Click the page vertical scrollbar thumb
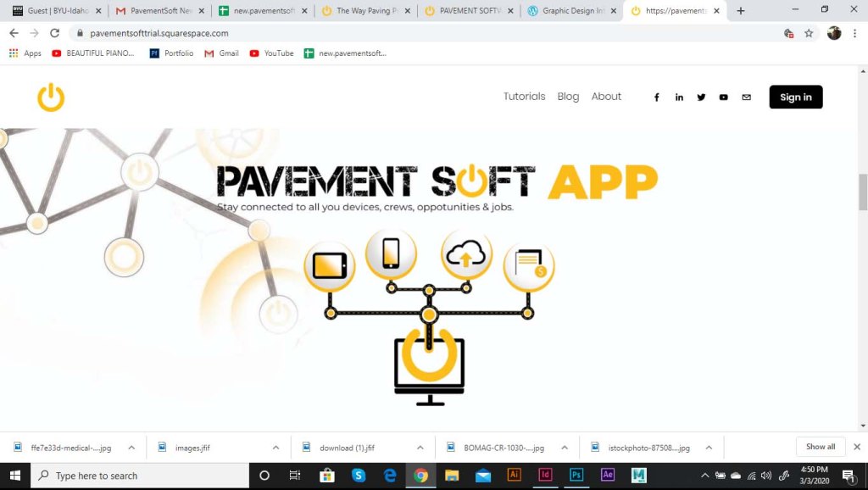Viewport: 868px width, 490px height. pyautogui.click(x=863, y=191)
